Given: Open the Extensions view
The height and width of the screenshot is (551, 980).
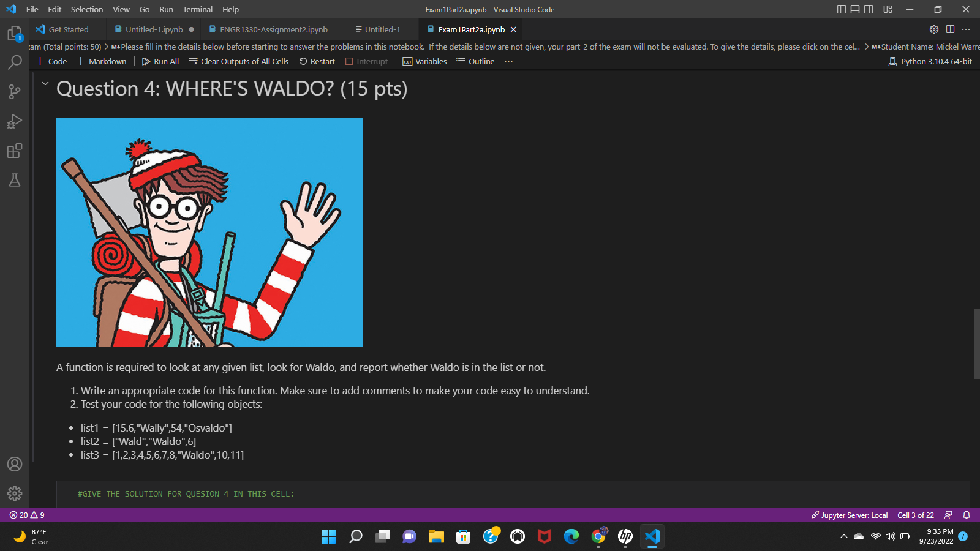Looking at the screenshot, I should pos(15,151).
